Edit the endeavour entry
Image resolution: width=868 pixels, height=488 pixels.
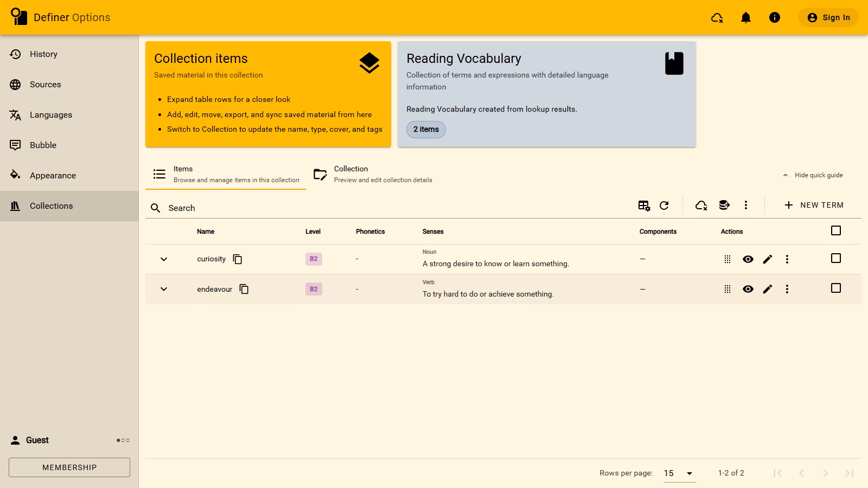click(768, 289)
